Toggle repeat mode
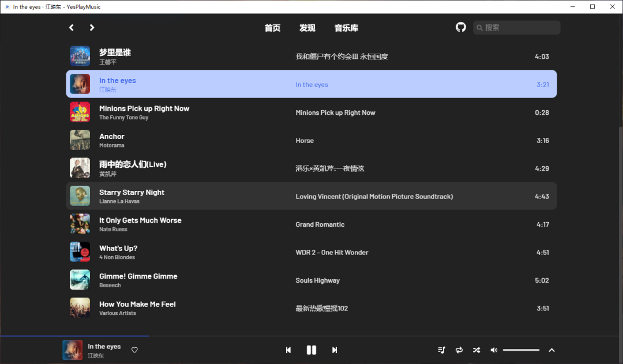Image resolution: width=623 pixels, height=364 pixels. click(459, 350)
